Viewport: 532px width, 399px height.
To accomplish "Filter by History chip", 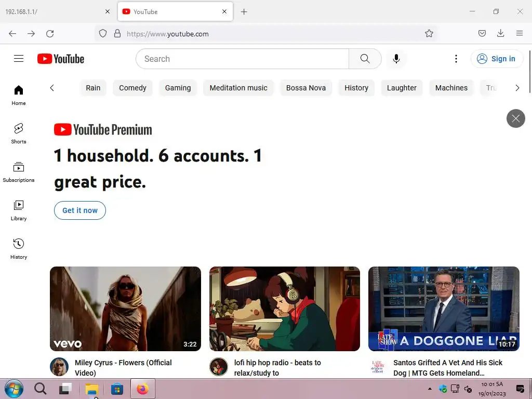I will pyautogui.click(x=356, y=88).
